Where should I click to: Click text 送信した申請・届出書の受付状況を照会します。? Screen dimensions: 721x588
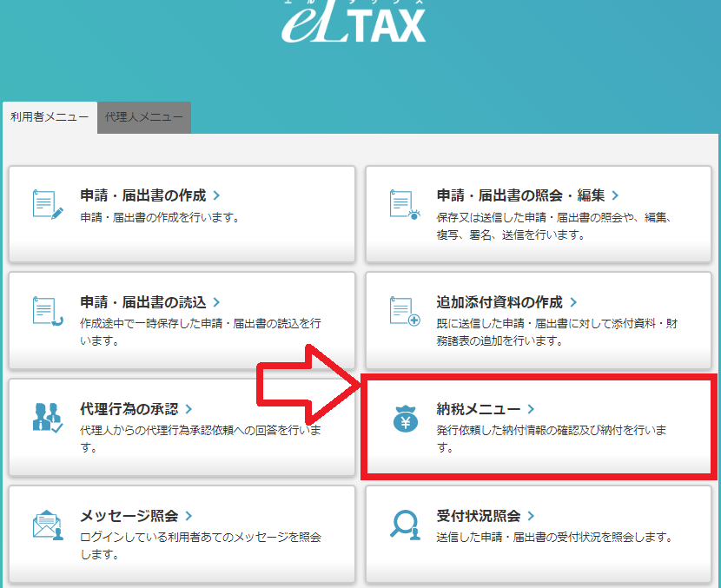point(556,538)
